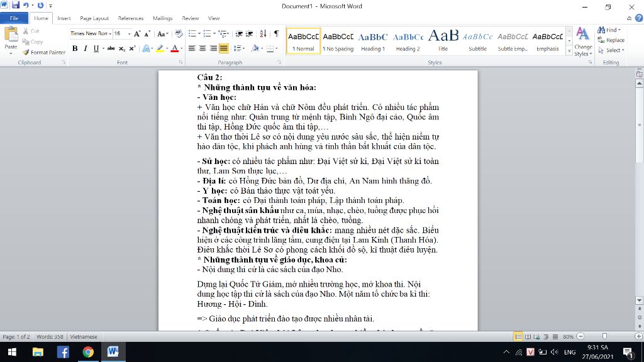Open File Explorer from the taskbar

tap(38, 352)
